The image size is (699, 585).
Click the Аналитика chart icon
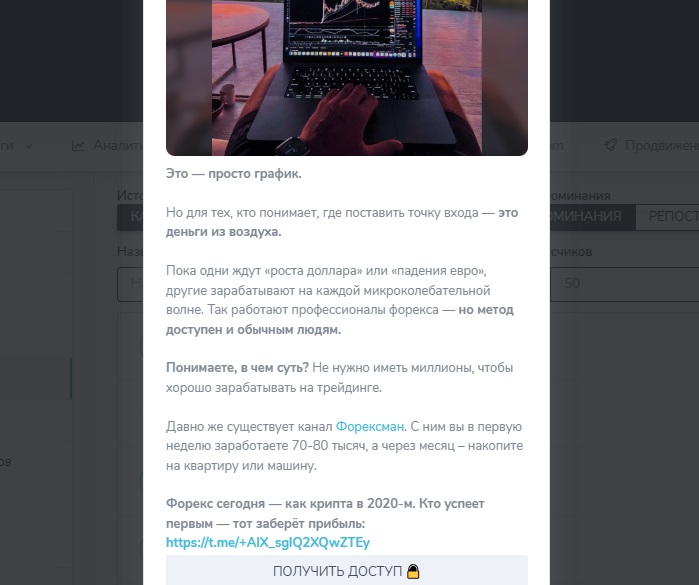[x=78, y=145]
